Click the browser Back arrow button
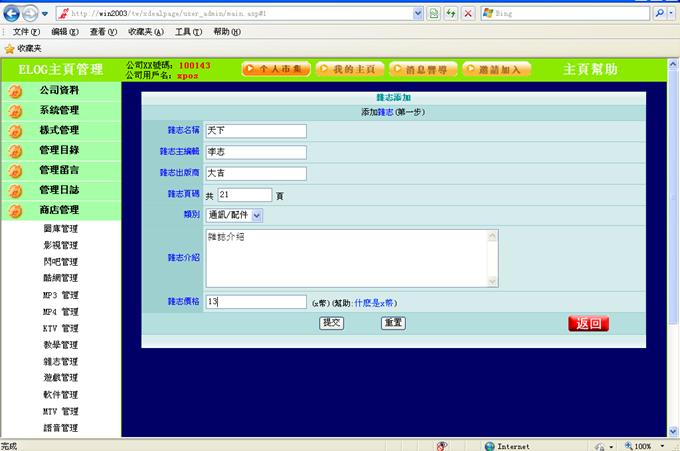Viewport: 680px width, 451px height. pyautogui.click(x=13, y=14)
